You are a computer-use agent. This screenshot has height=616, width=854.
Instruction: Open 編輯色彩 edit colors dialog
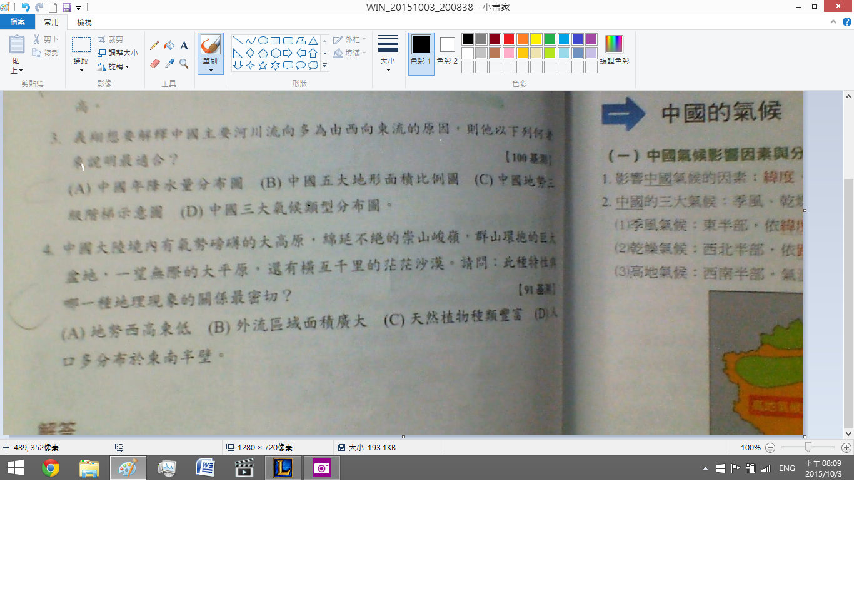coord(614,50)
